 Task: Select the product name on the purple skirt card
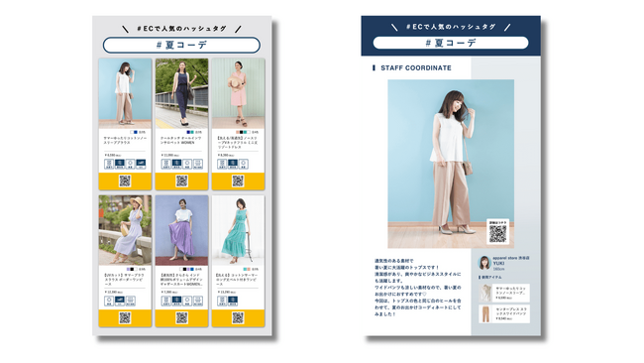pos(181,279)
